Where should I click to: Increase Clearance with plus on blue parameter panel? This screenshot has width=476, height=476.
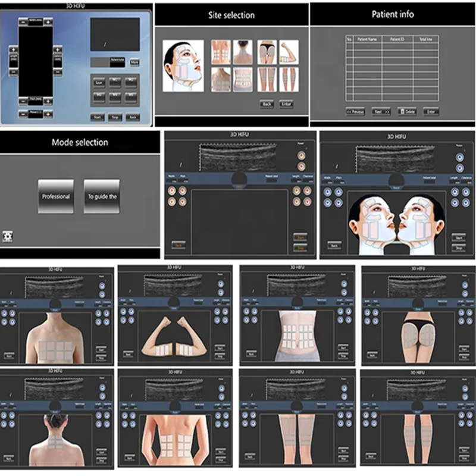tap(57, 49)
